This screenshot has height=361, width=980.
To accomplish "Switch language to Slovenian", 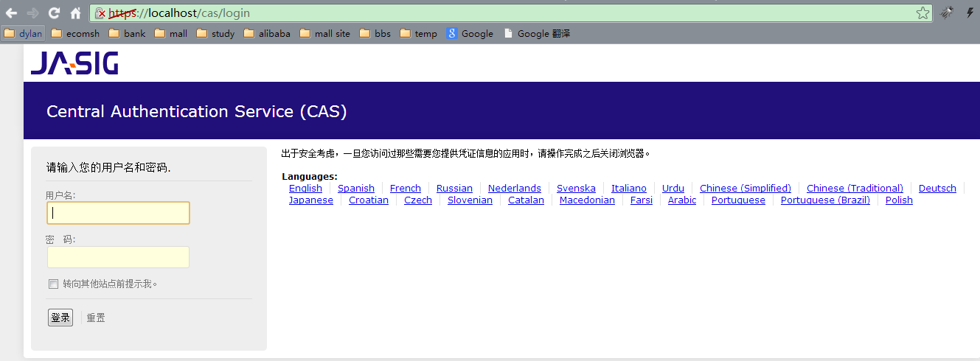I will click(x=470, y=200).
